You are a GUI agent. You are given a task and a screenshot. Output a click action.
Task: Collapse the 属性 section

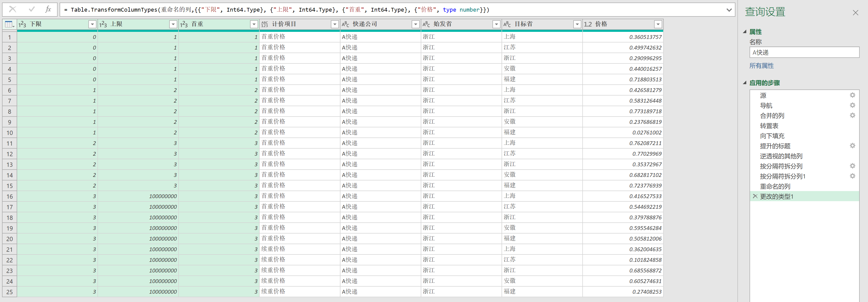coord(745,32)
